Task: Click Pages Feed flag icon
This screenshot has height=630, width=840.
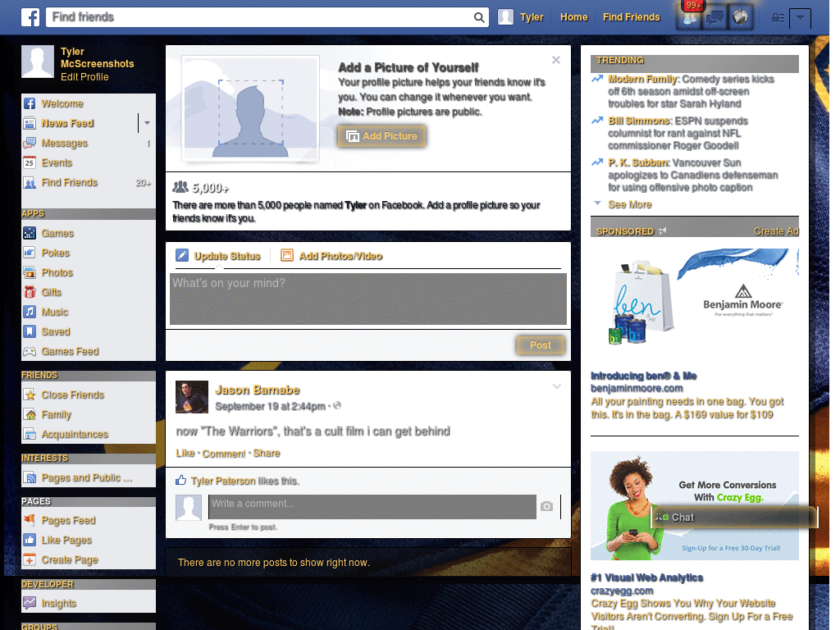Action: coord(30,520)
